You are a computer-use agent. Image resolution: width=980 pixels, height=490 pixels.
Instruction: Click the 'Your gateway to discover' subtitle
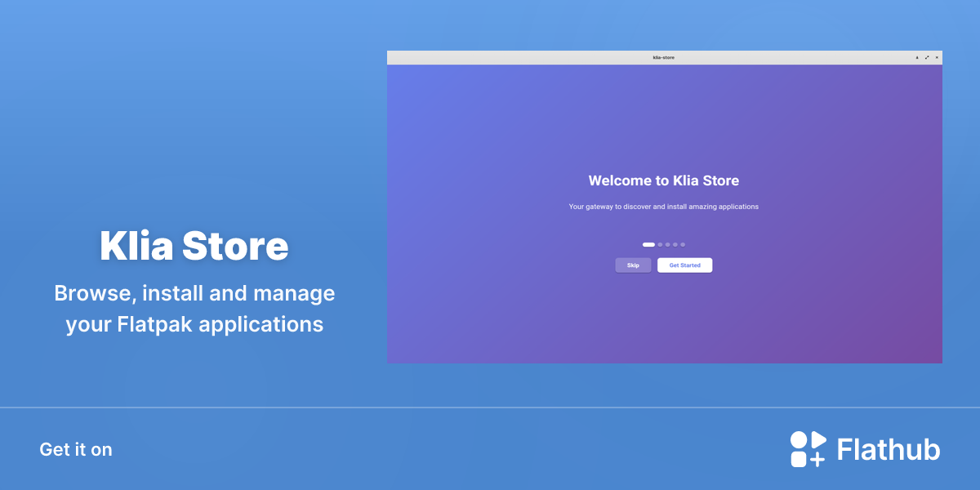(x=664, y=207)
